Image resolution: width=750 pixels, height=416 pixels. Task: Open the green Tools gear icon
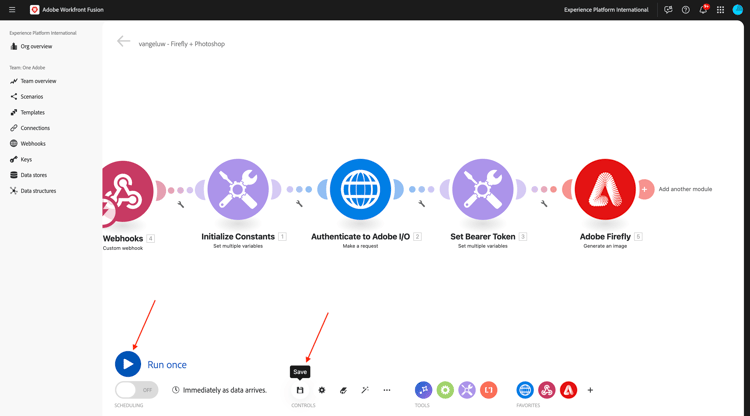(445, 390)
